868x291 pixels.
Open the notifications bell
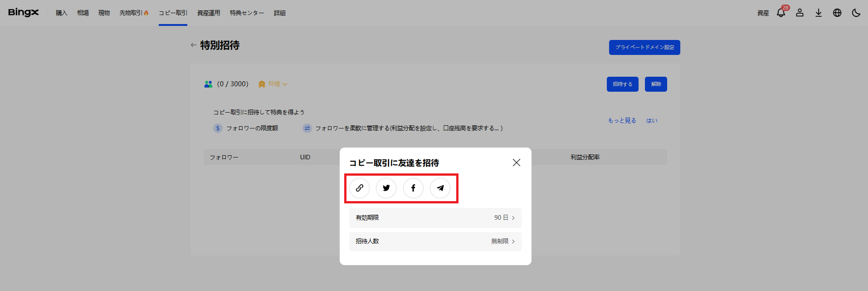[x=781, y=13]
